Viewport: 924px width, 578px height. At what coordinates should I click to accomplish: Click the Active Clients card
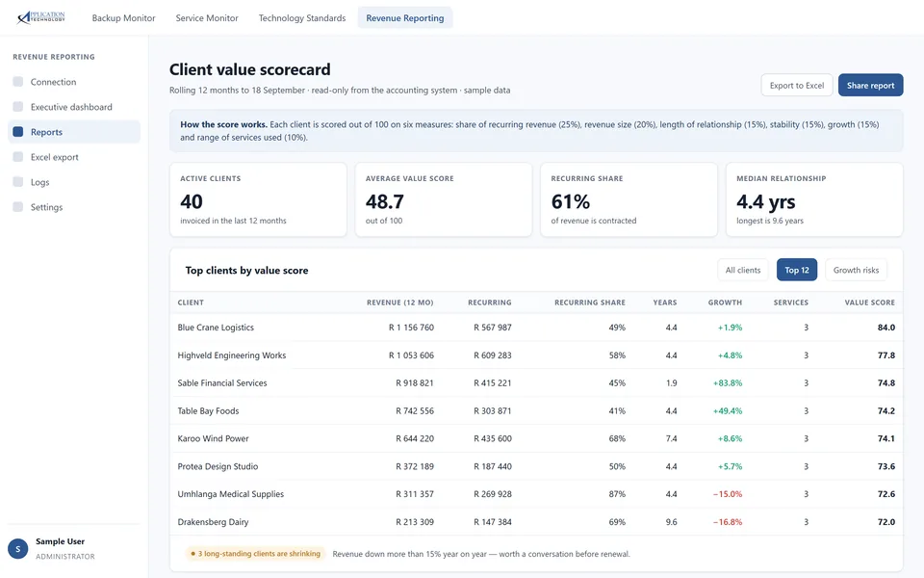coord(258,199)
